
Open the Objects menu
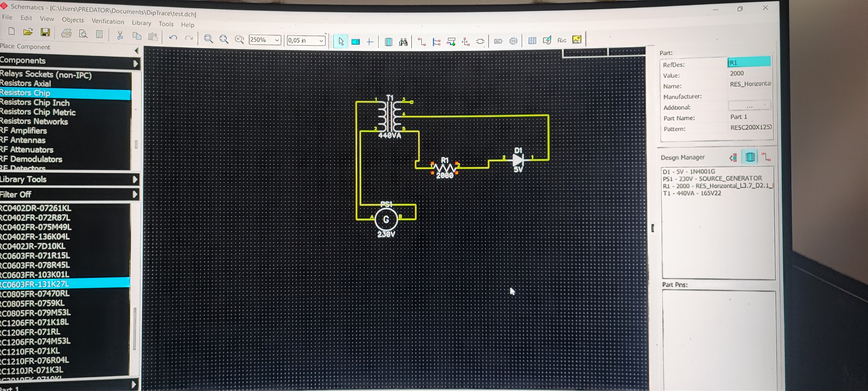72,20
